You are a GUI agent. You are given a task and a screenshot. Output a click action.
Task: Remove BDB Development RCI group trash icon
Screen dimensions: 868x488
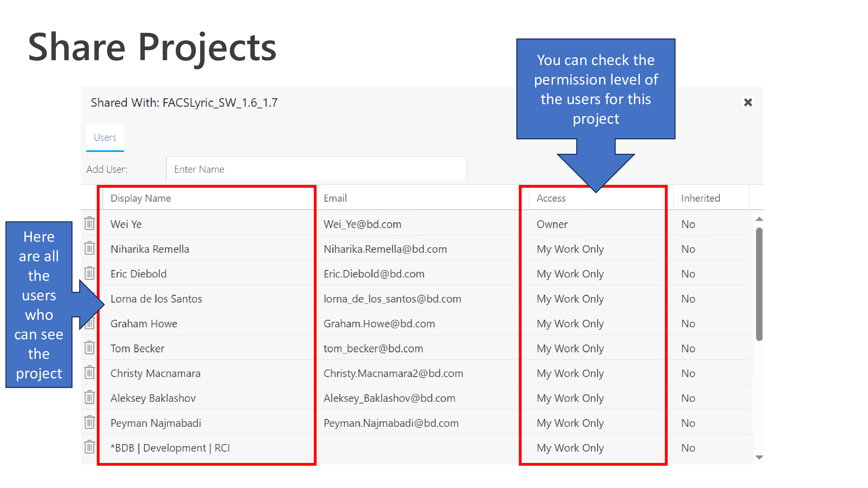[x=89, y=447]
